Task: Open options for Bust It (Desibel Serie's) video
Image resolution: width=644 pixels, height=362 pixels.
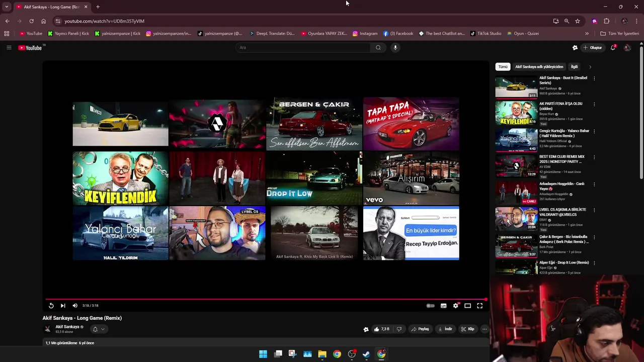Action: [x=594, y=78]
